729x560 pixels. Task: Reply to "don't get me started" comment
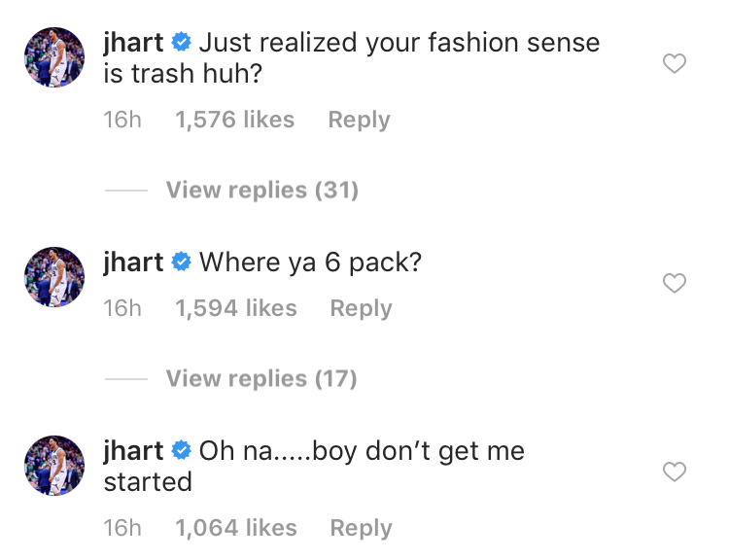pyautogui.click(x=361, y=528)
